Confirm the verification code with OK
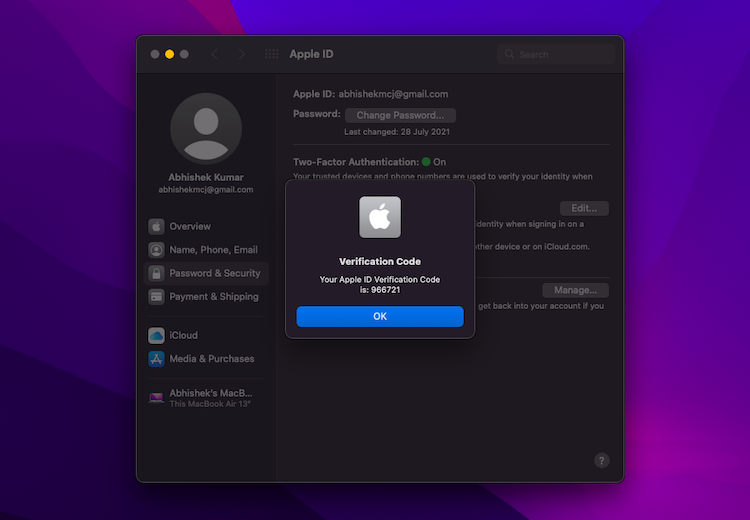 pyautogui.click(x=380, y=316)
